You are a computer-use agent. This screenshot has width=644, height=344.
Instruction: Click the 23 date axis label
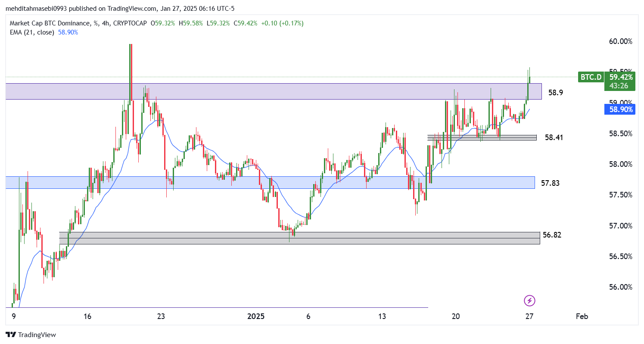(x=161, y=316)
